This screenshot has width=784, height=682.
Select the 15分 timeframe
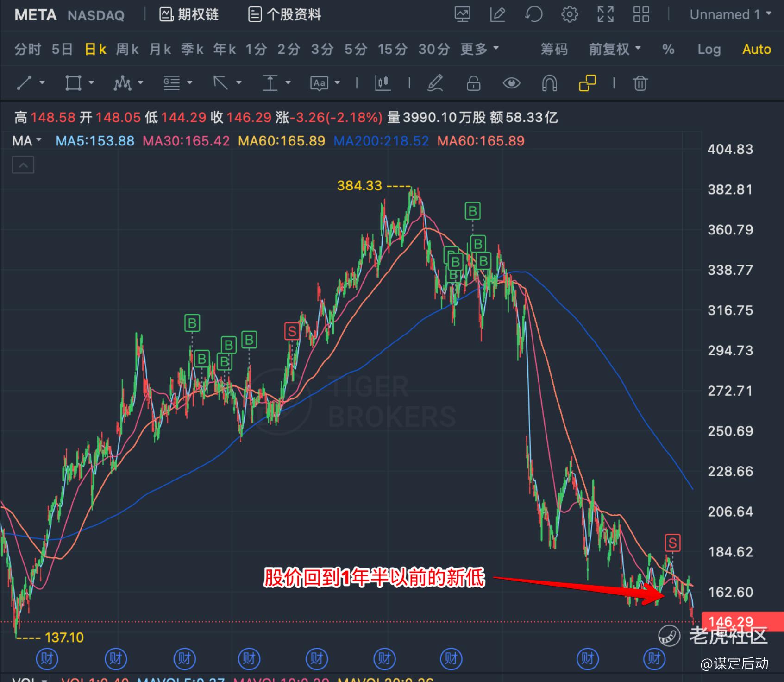coord(392,49)
